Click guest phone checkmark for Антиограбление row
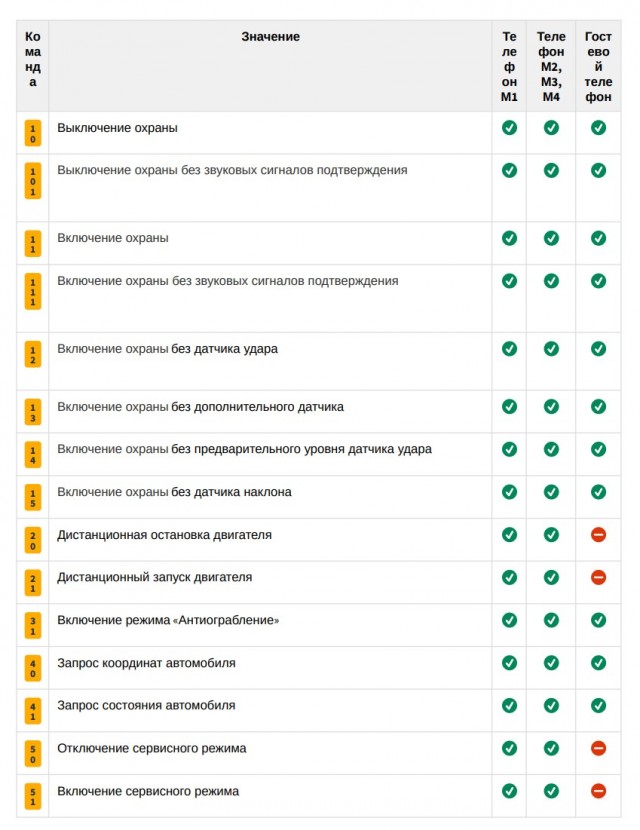The width and height of the screenshot is (640, 830). tap(598, 620)
